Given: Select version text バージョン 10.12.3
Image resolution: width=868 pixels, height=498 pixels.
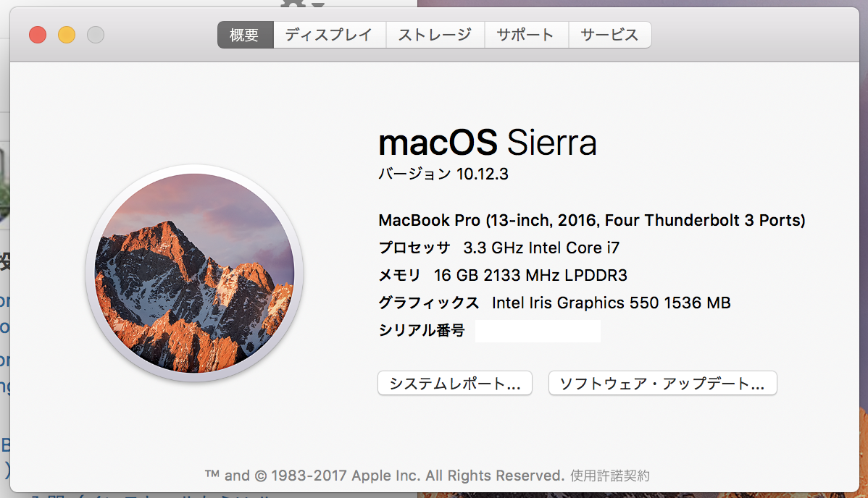Looking at the screenshot, I should coord(443,174).
